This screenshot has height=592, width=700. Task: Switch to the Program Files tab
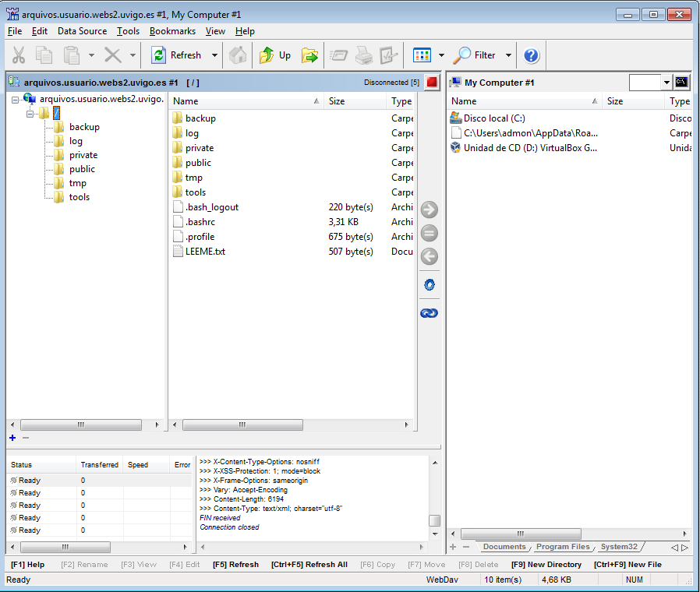tap(563, 547)
